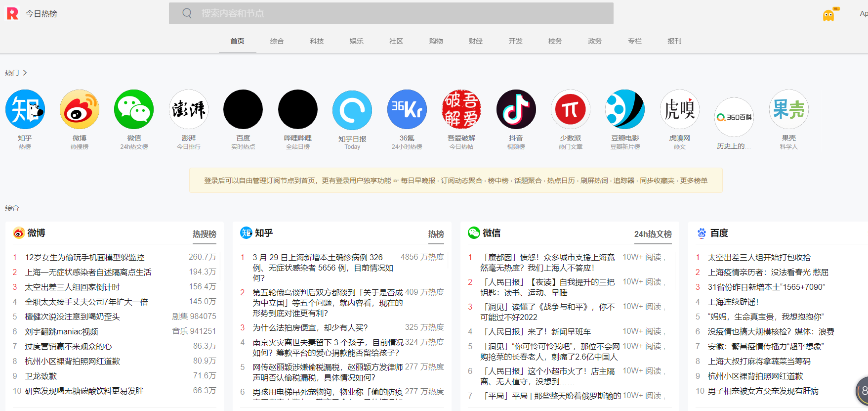Click the login subscription notice banner
Screen dimensions: 868x411
[456, 181]
